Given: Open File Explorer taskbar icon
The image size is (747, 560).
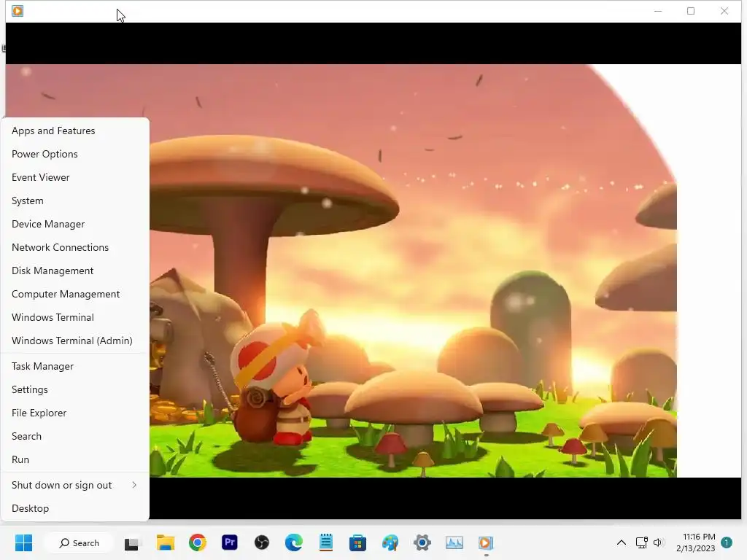Looking at the screenshot, I should click(166, 542).
